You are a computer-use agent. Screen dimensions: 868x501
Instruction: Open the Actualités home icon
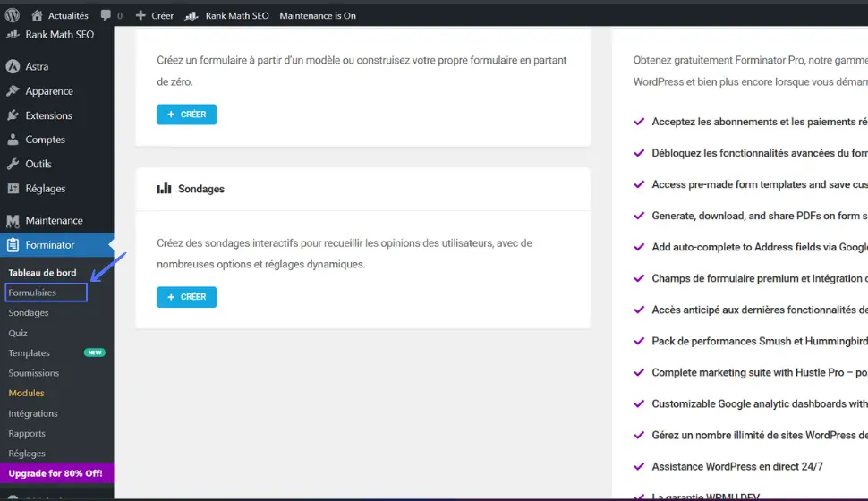[x=37, y=15]
